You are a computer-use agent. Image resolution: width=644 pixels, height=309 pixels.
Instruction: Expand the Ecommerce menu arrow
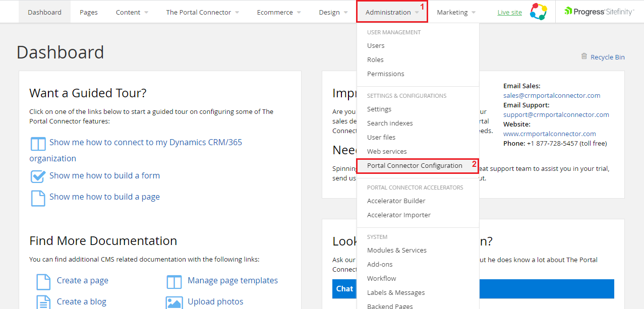[299, 13]
